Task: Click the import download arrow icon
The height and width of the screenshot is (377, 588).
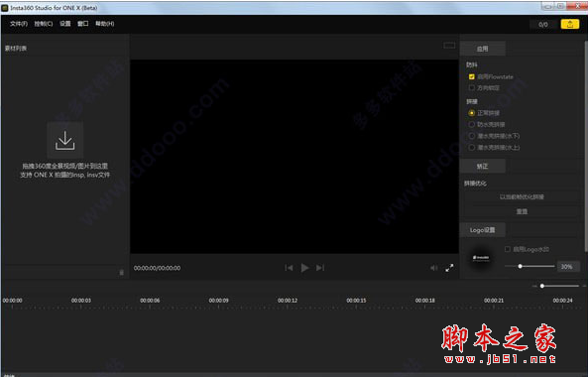Action: 64,140
